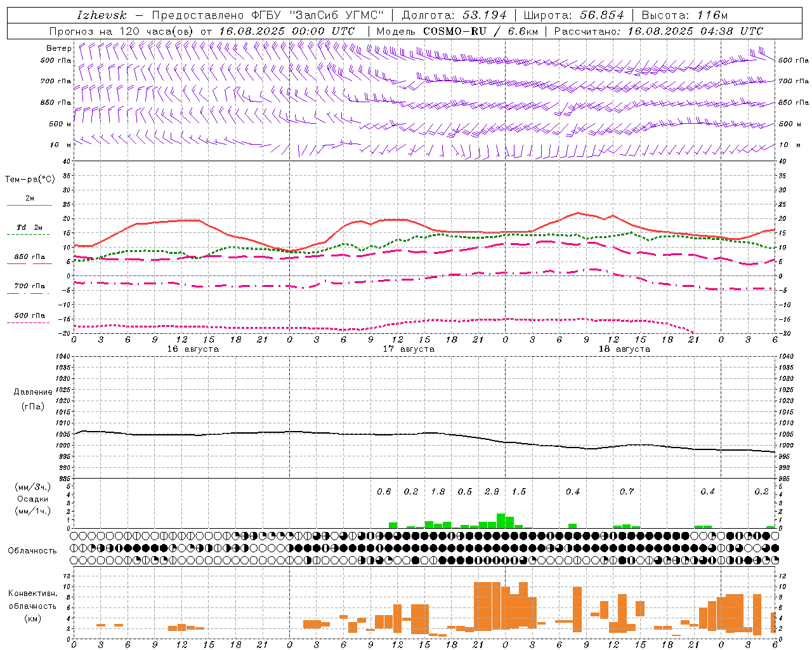This screenshot has width=812, height=650.
Task: Click the 850 гПа temperature legend entry
Action: click(30, 257)
